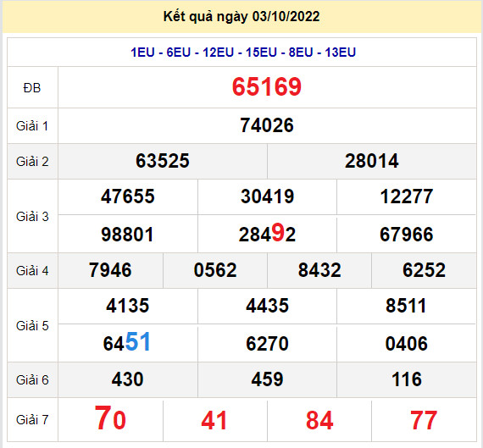Click the Giải 2 number 28014

[x=371, y=161]
